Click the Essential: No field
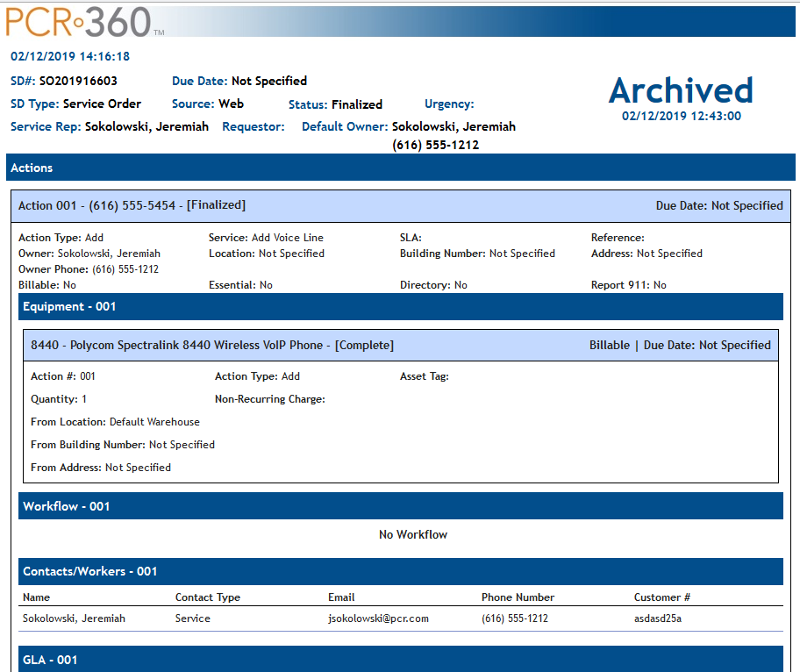800x672 pixels. (240, 285)
